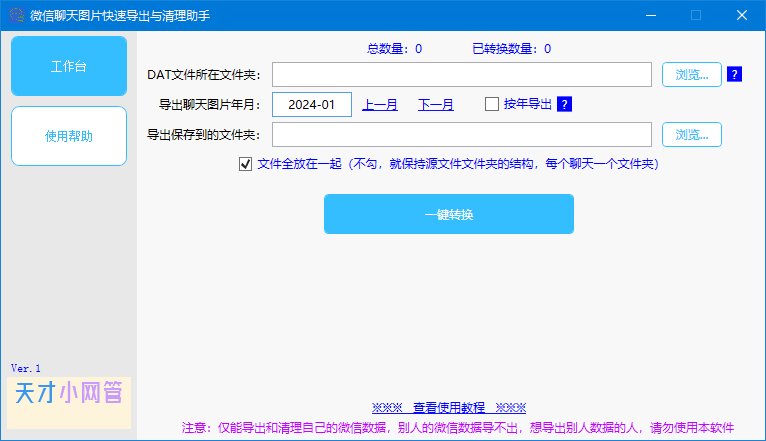
Task: Click the DAT文件所在文件夹 path input field
Action: tap(462, 75)
